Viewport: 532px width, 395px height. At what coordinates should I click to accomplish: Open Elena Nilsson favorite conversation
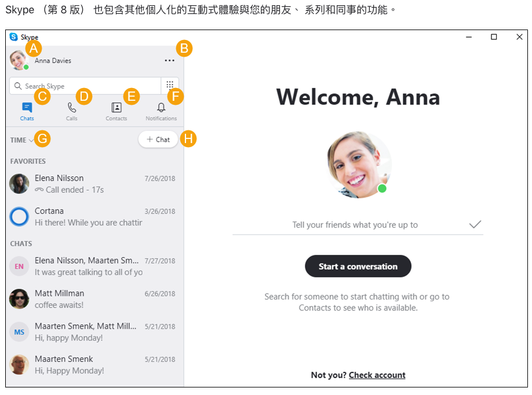tap(94, 184)
